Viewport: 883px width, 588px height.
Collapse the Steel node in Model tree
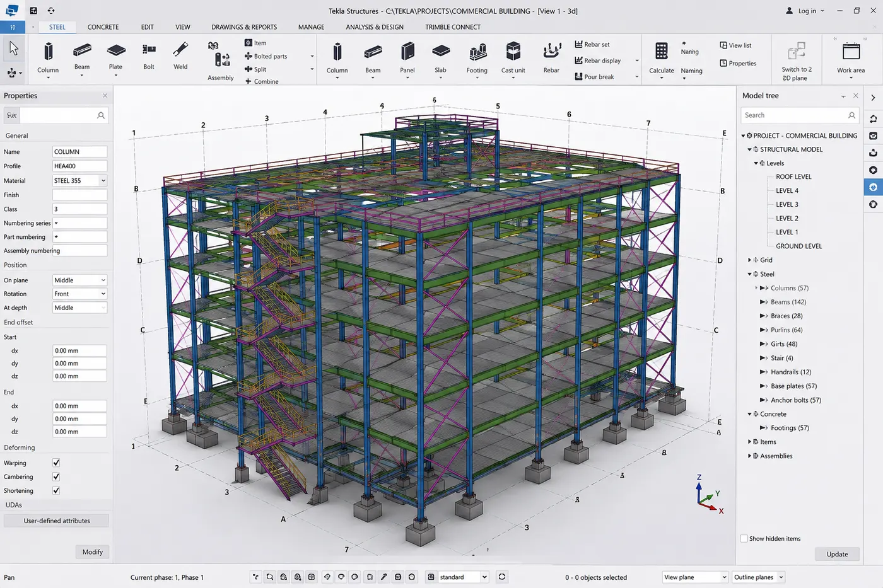pyautogui.click(x=749, y=274)
